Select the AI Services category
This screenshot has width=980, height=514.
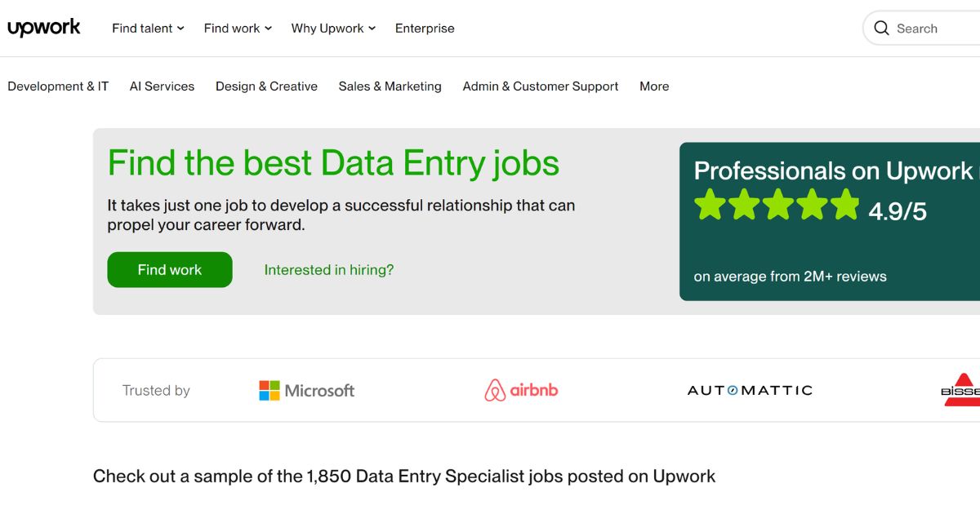point(162,86)
